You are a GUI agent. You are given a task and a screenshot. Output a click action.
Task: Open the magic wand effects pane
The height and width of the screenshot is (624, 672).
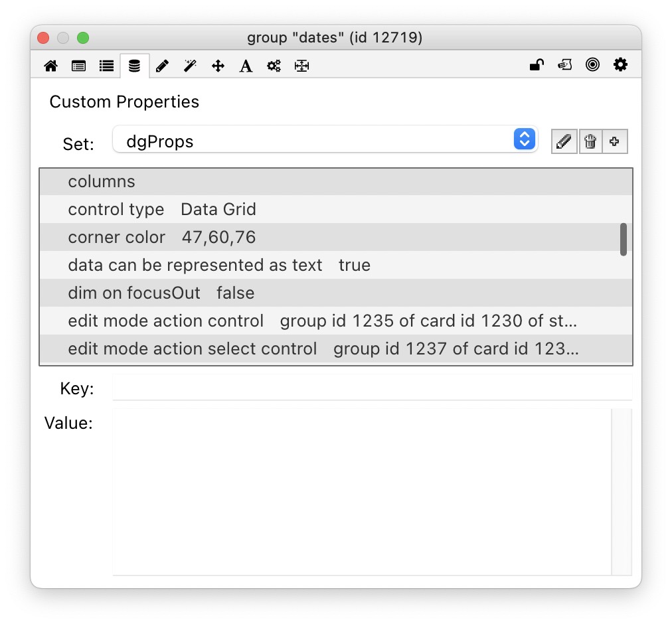[190, 66]
